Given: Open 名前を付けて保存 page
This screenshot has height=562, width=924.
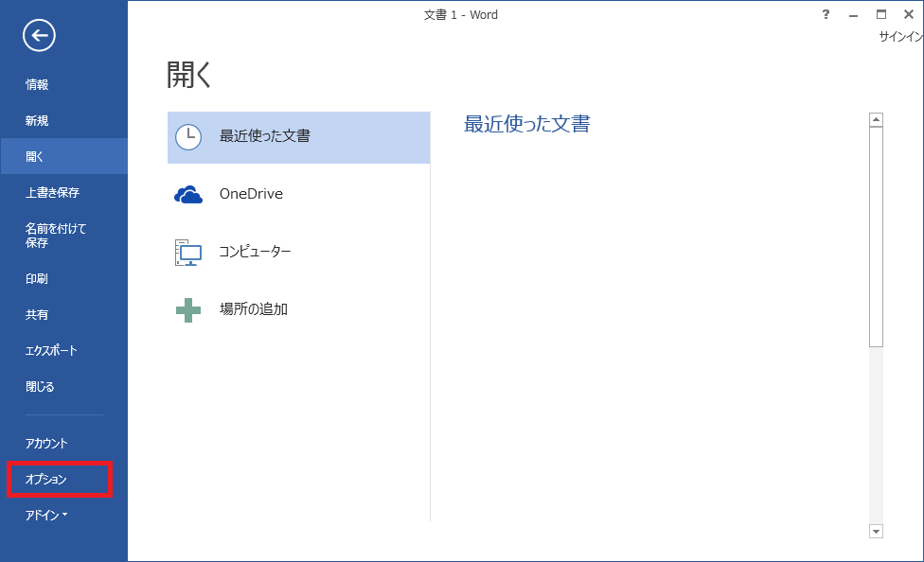Looking at the screenshot, I should coord(56,236).
